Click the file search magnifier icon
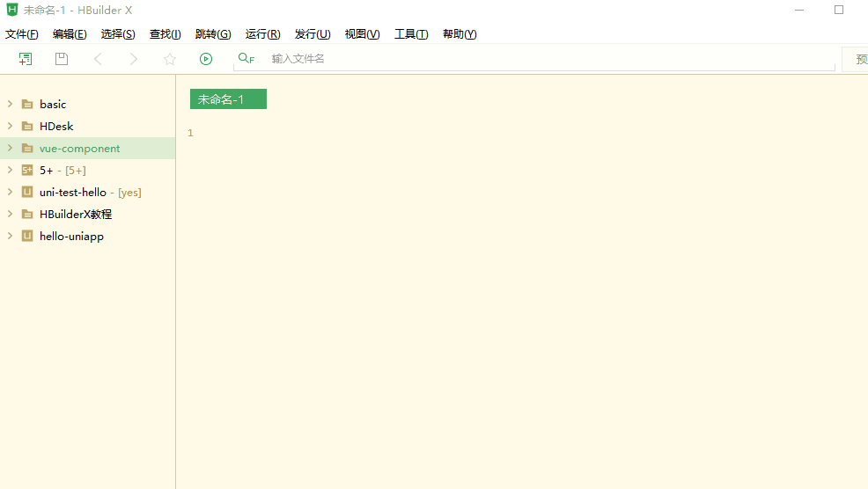 pyautogui.click(x=246, y=59)
